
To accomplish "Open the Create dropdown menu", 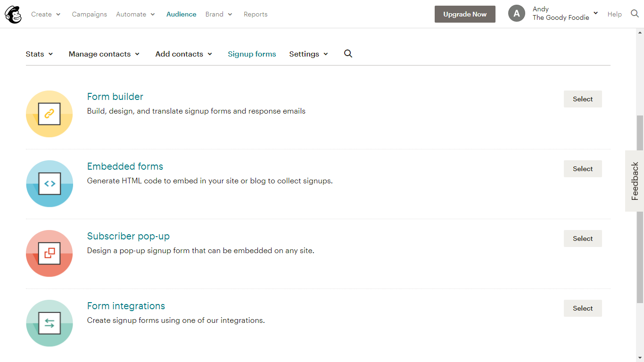I will point(46,14).
